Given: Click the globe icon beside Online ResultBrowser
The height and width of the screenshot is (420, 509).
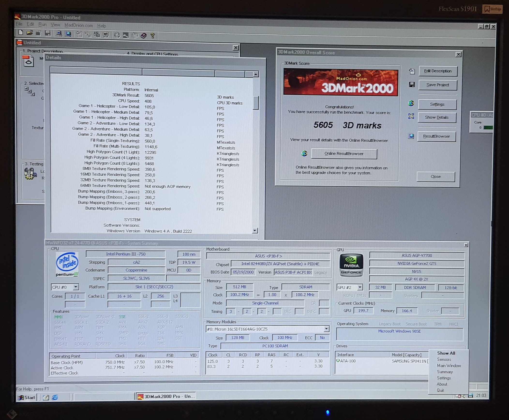Looking at the screenshot, I should (x=304, y=153).
